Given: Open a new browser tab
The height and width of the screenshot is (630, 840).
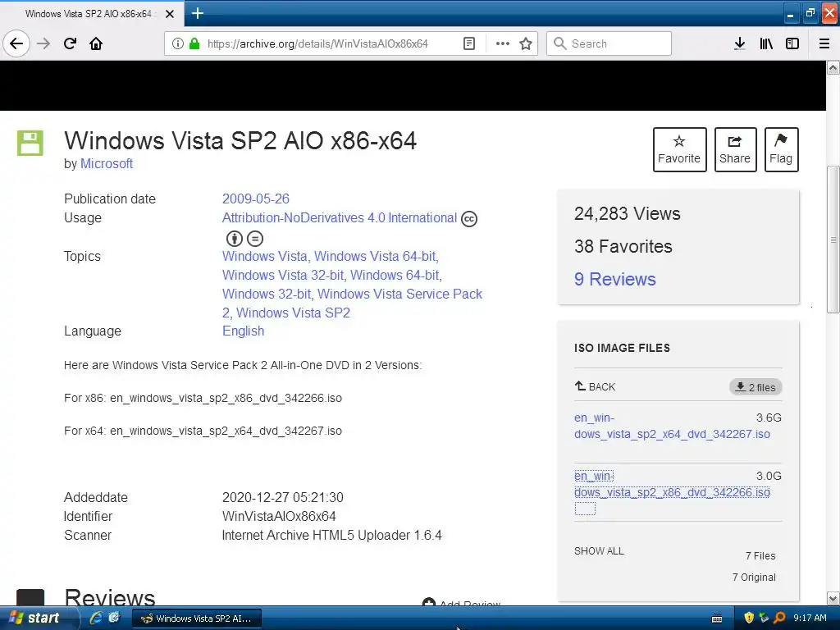Looking at the screenshot, I should pyautogui.click(x=198, y=13).
